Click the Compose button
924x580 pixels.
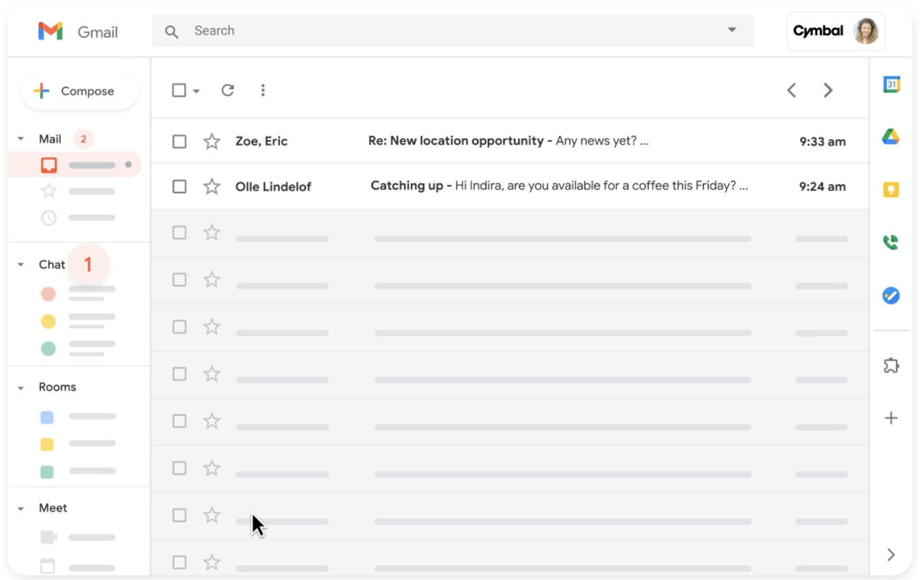tap(79, 90)
